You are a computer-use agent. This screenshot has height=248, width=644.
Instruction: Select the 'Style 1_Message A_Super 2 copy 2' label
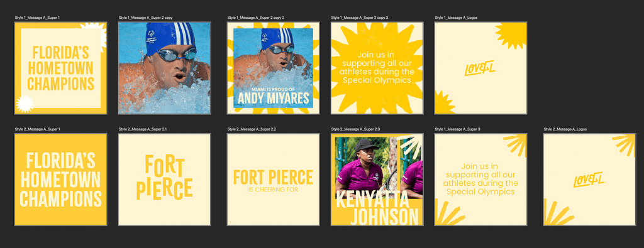coord(256,18)
